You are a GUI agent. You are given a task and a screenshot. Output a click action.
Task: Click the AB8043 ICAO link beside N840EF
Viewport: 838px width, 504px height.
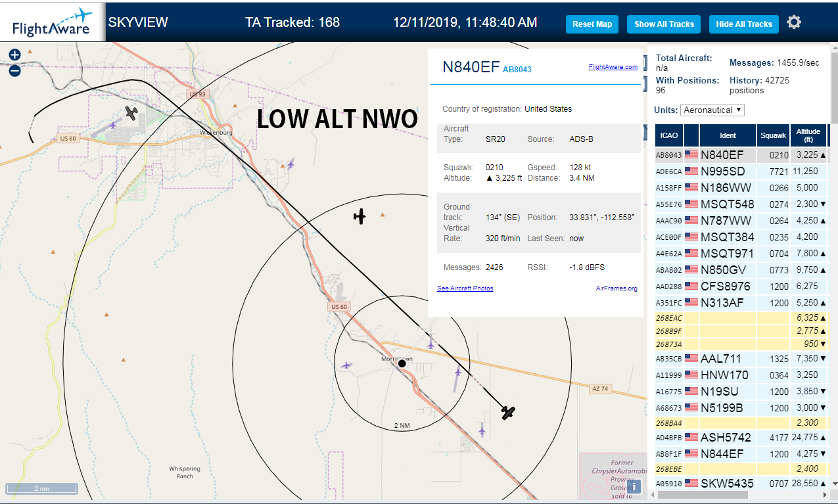click(x=517, y=69)
